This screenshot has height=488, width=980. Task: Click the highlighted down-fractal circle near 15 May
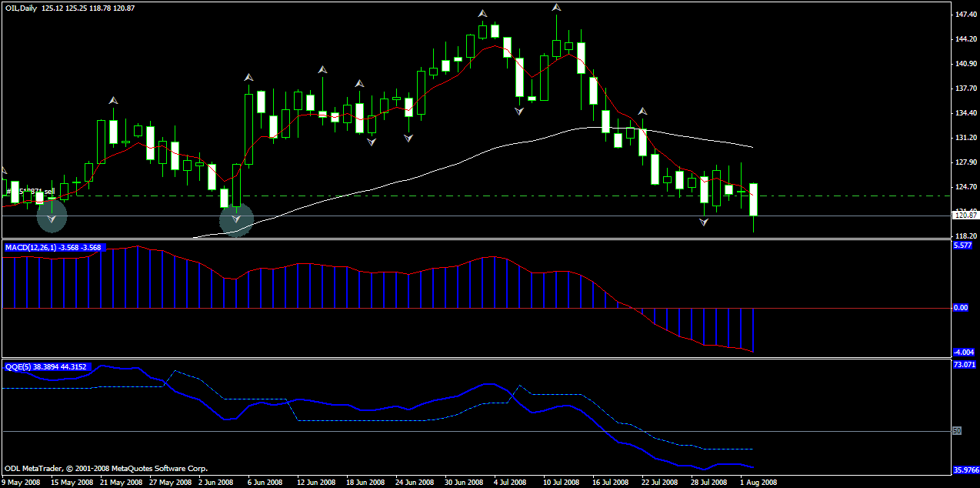(x=52, y=218)
